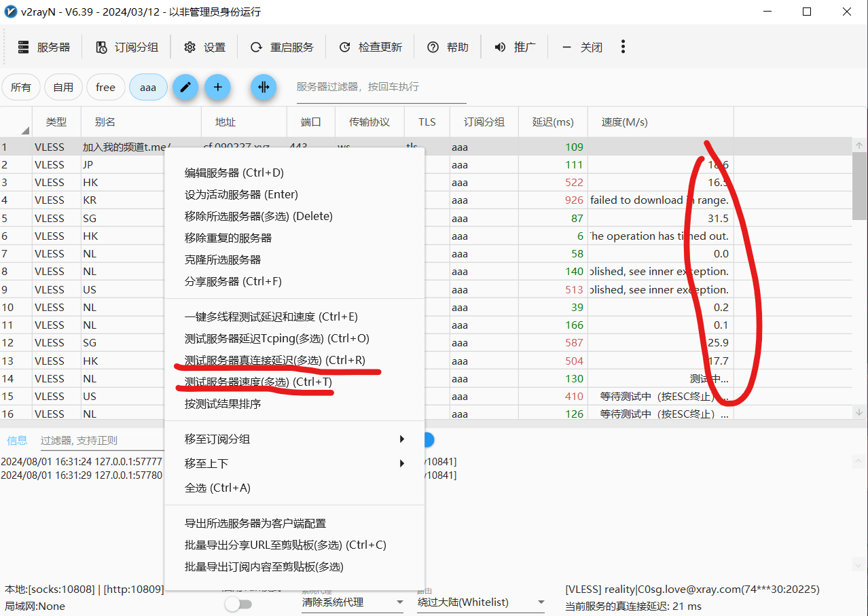Select row 4 with alias KR
The width and height of the screenshot is (868, 616).
[425, 200]
